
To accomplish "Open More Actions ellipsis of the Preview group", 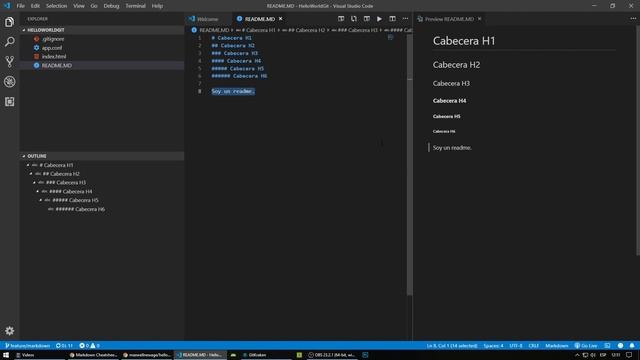I will click(x=633, y=19).
